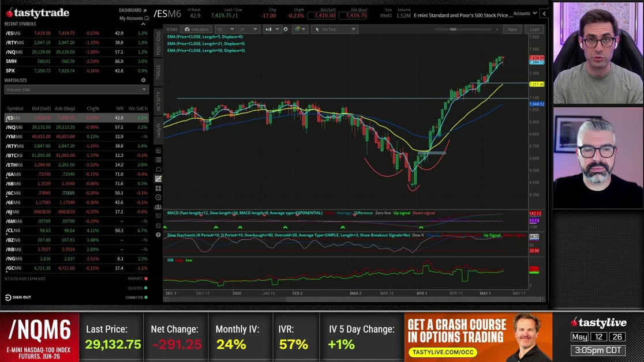Open the Activity vertical tab
Screen dimensions: 644x362
pyautogui.click(x=159, y=100)
